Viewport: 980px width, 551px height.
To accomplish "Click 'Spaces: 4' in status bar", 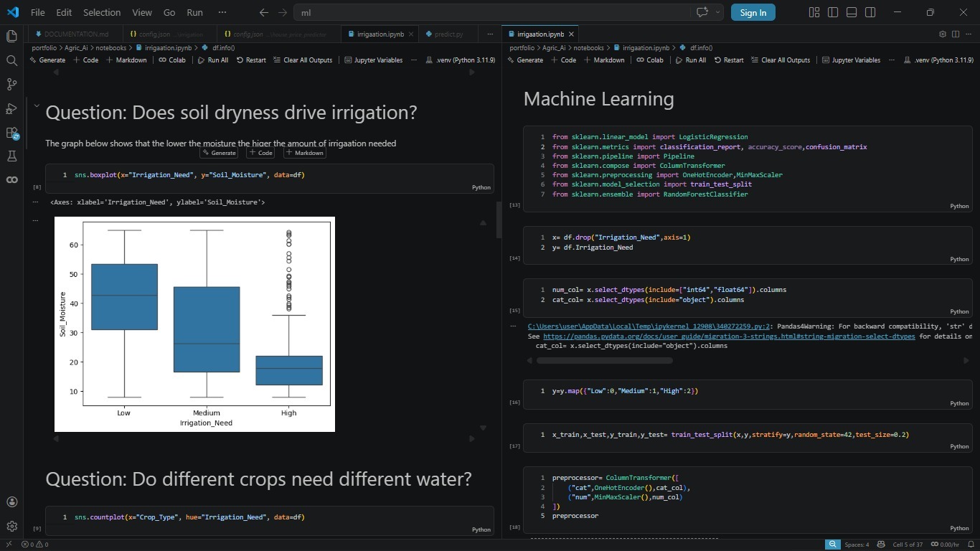I will tap(857, 545).
